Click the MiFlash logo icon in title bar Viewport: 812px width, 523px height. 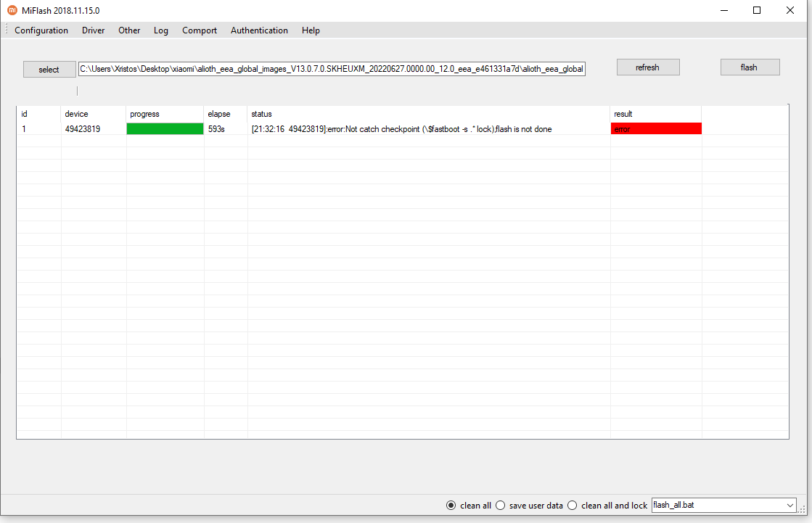click(x=12, y=10)
